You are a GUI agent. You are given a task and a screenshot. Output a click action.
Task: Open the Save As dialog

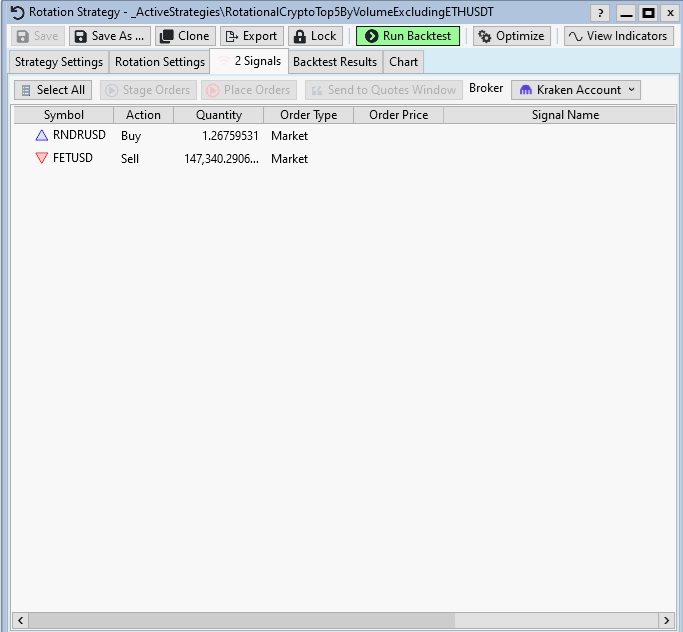[x=109, y=36]
